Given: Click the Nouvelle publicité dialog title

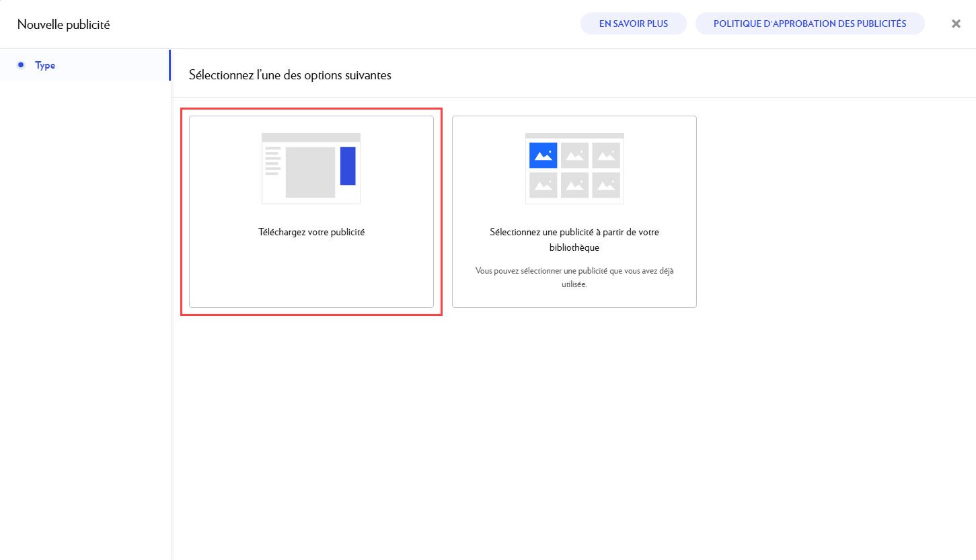Looking at the screenshot, I should (63, 25).
